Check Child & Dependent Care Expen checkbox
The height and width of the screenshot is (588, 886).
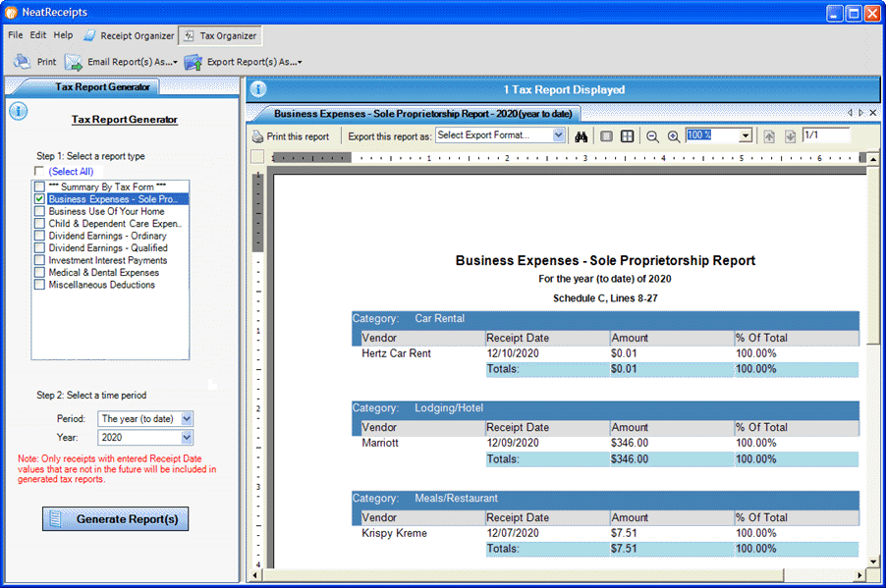(x=39, y=223)
